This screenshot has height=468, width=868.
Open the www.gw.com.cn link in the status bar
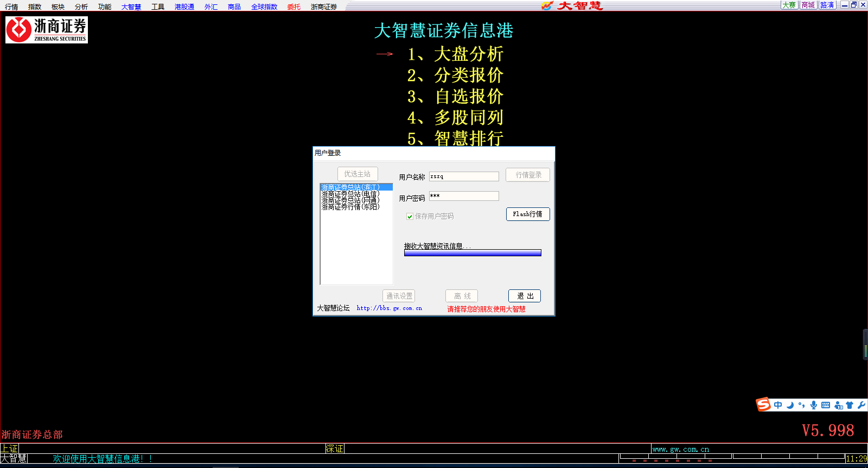(x=681, y=449)
